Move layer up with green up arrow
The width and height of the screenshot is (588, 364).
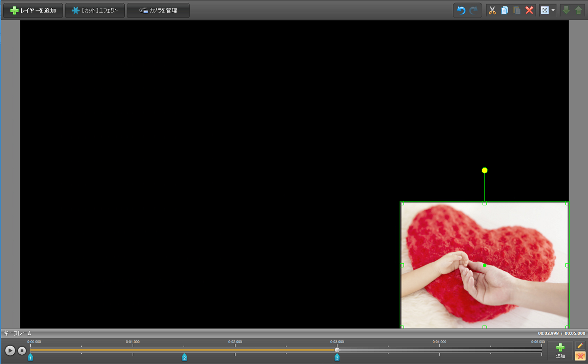(579, 11)
